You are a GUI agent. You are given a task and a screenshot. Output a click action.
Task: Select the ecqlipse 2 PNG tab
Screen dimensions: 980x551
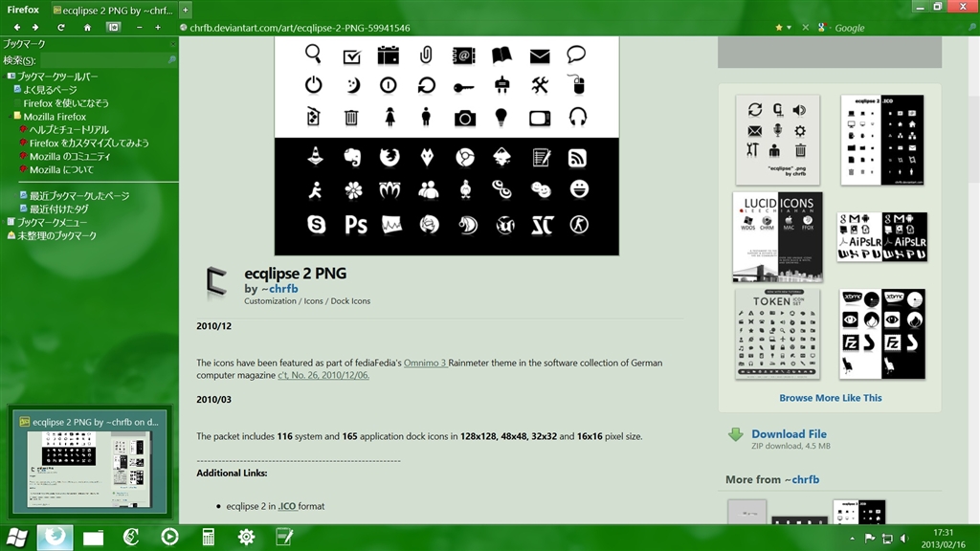113,10
